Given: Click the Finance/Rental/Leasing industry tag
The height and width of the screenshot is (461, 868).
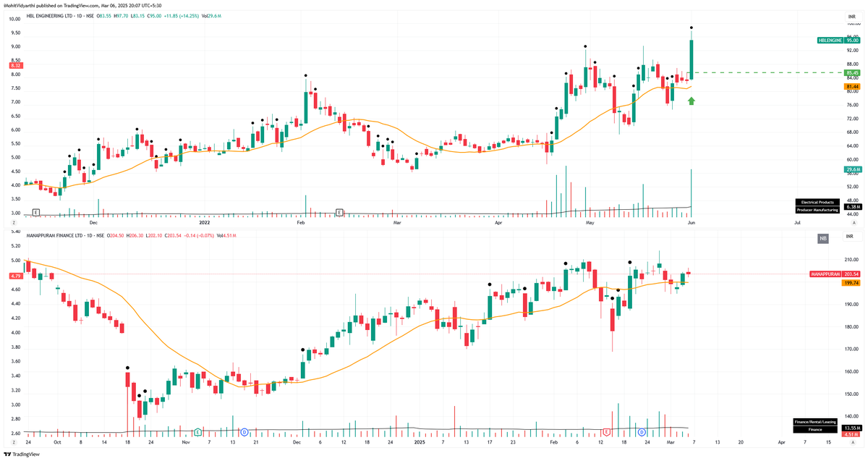Looking at the screenshot, I should 816,421.
